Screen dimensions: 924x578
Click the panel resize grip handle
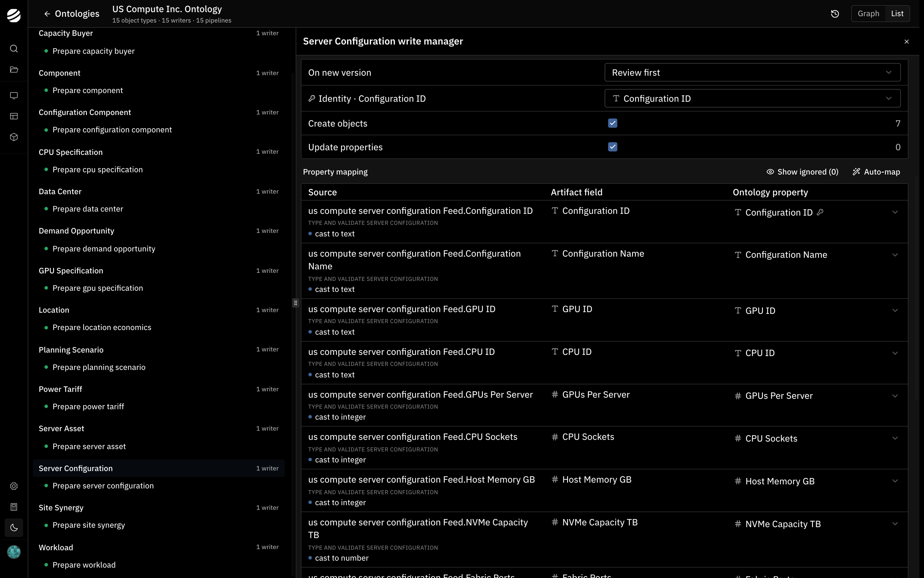(x=295, y=303)
